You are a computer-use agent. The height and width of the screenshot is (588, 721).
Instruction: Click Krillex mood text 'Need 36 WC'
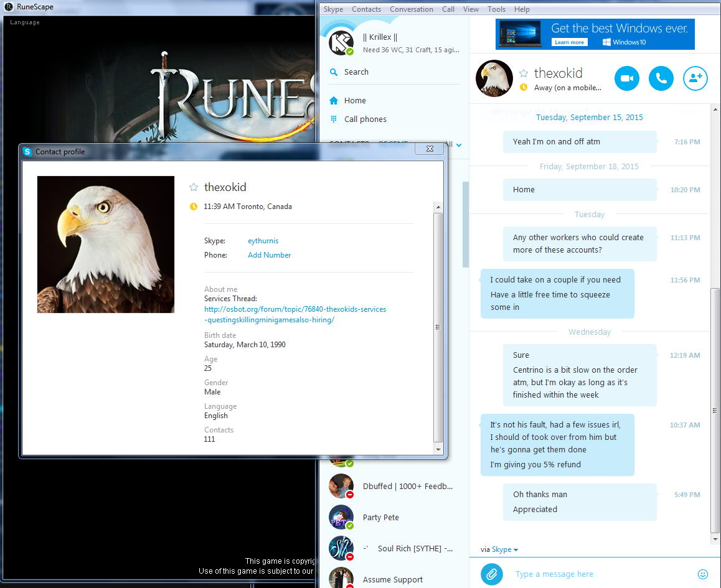point(411,50)
